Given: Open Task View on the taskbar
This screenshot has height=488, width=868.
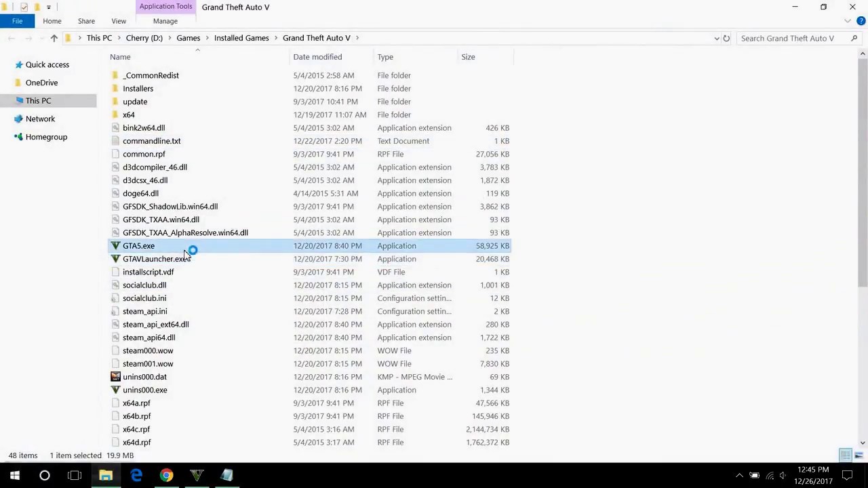Looking at the screenshot, I should 75,475.
